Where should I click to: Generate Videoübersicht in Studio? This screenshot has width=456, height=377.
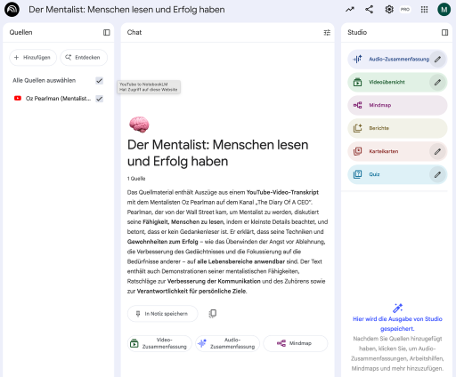pyautogui.click(x=397, y=82)
